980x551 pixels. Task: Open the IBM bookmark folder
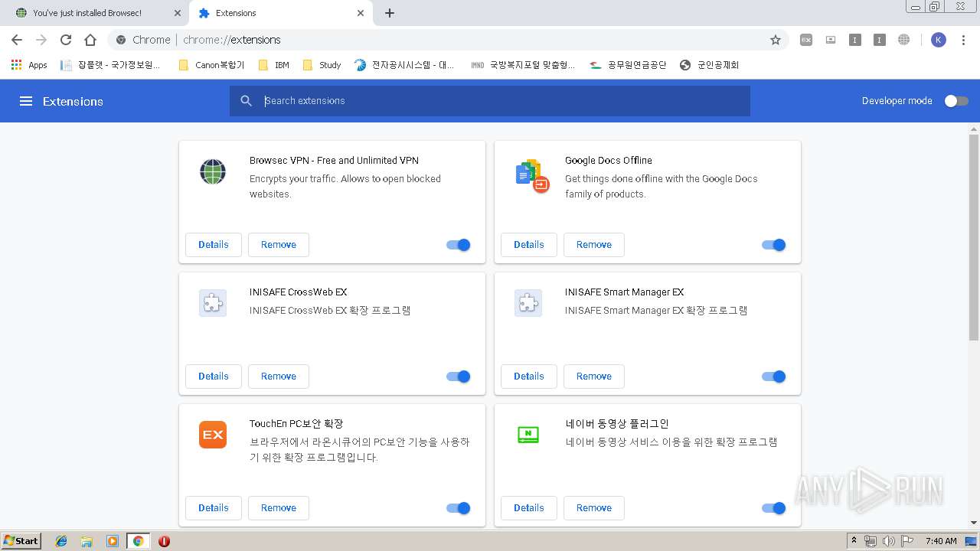pyautogui.click(x=274, y=65)
